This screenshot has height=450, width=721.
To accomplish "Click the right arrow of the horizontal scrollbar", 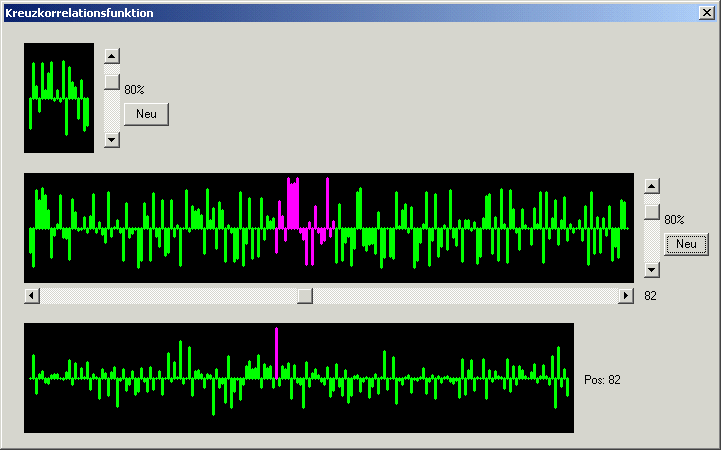I will [627, 295].
